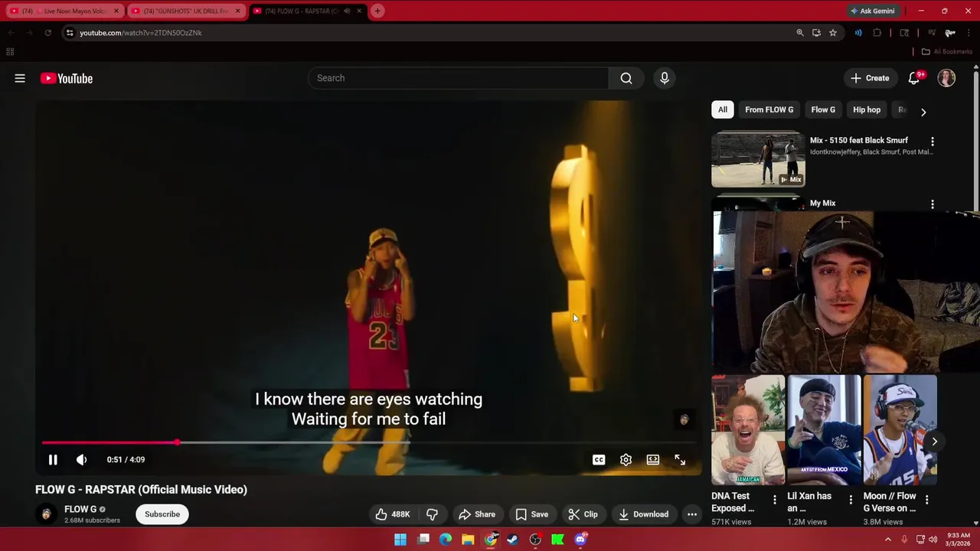Image resolution: width=980 pixels, height=551 pixels.
Task: Open Mix 5150 feat Black Smurf thumbnail
Action: [x=758, y=160]
